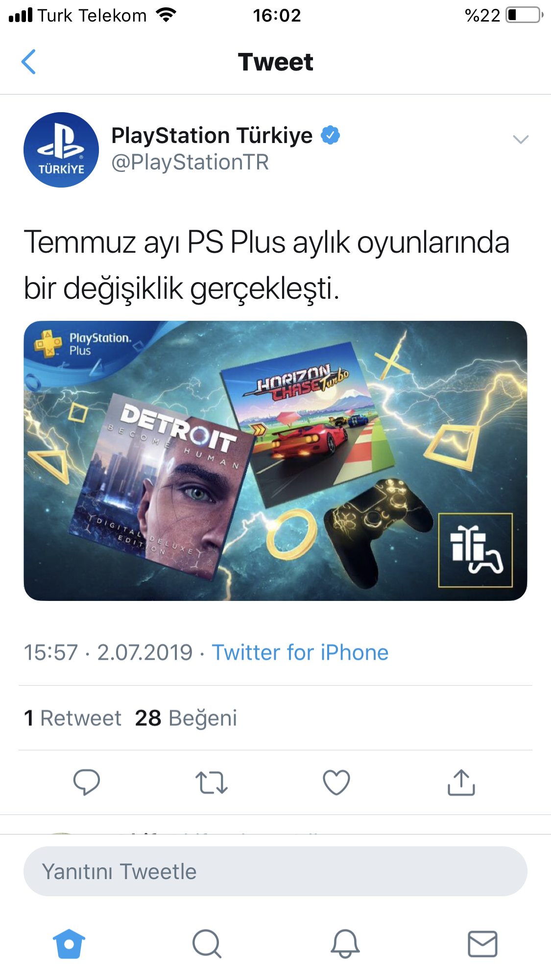Screen dimensions: 551x980
Task: Open the Search tab magnifier icon
Action: [x=207, y=943]
